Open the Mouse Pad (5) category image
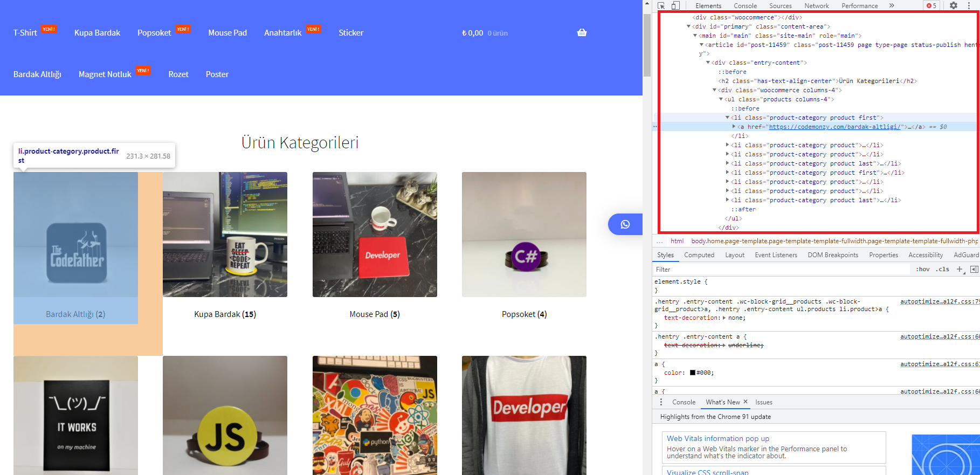 click(x=375, y=235)
